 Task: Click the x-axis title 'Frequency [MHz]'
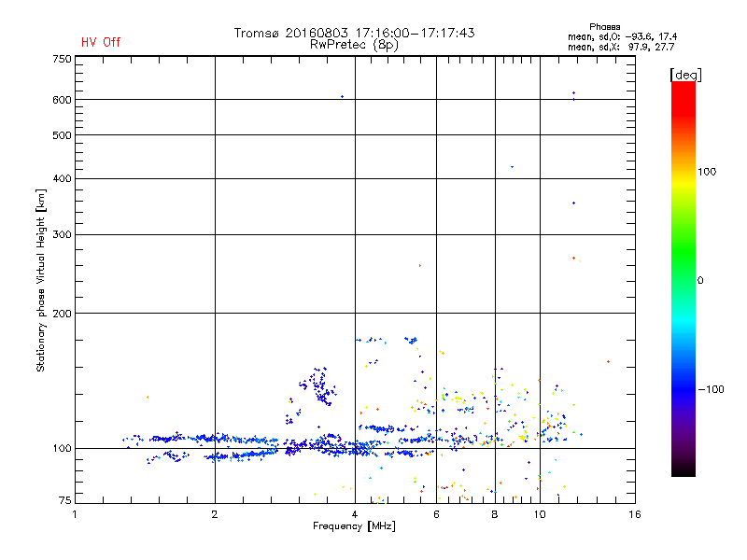(x=354, y=526)
